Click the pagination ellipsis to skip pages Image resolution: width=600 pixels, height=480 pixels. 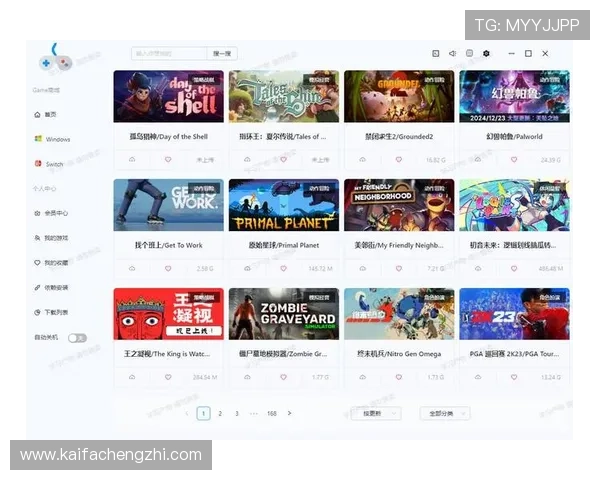(x=254, y=413)
